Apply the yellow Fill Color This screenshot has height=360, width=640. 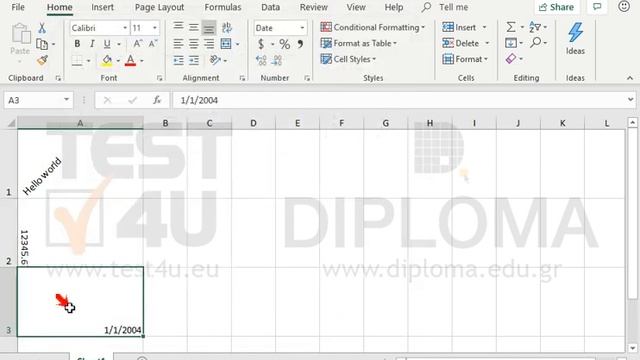(107, 60)
